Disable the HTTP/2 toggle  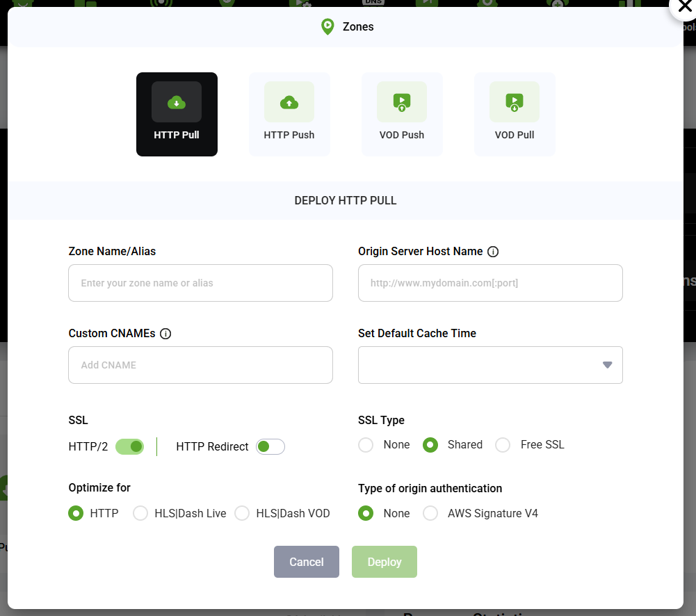pos(129,446)
